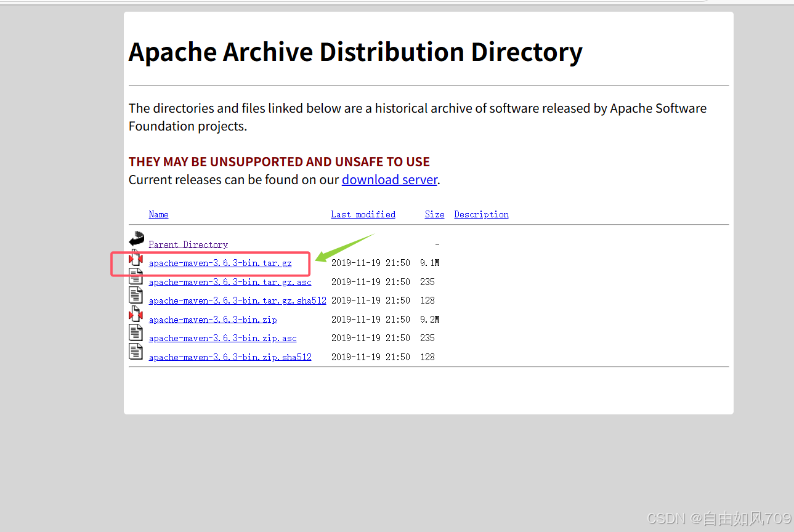The image size is (794, 532).
Task: Click the date of bin.tar.gz.sha512 row
Action: [370, 300]
